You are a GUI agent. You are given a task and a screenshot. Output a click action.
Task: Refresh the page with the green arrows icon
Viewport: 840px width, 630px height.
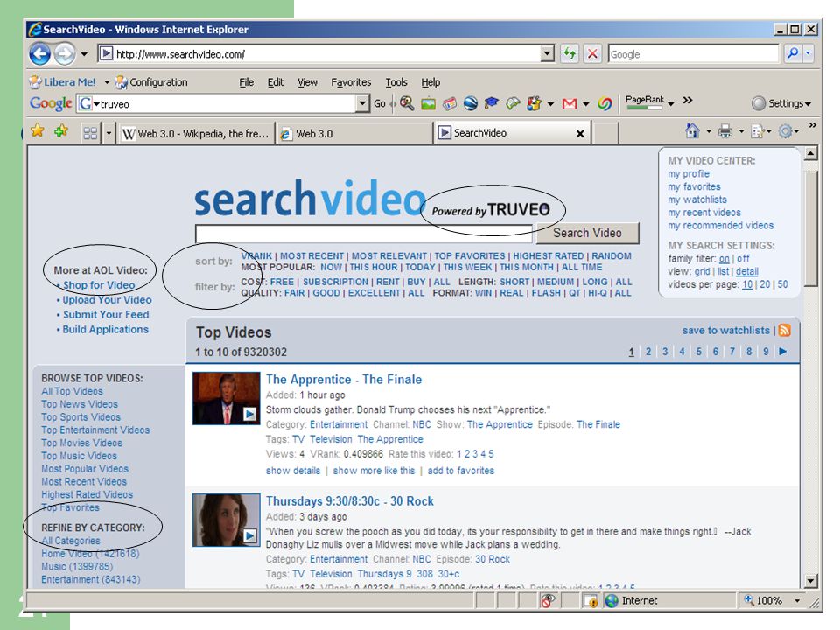click(570, 53)
